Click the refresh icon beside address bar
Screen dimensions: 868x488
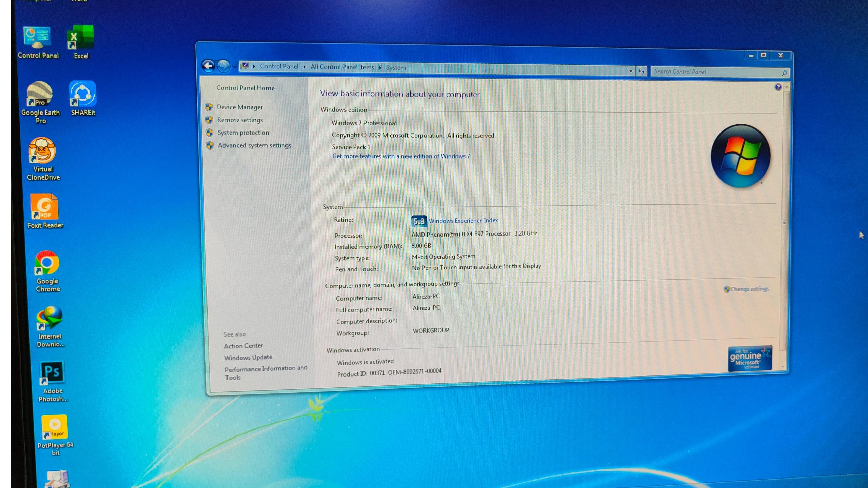pyautogui.click(x=641, y=71)
